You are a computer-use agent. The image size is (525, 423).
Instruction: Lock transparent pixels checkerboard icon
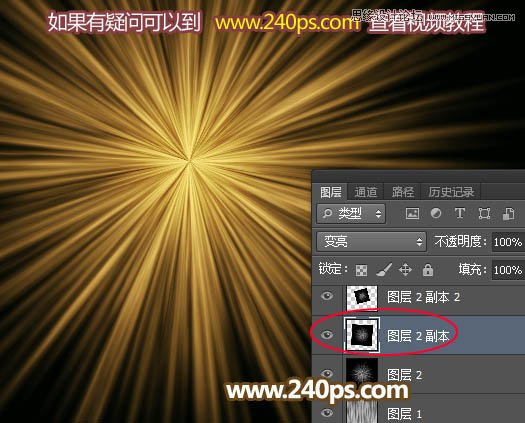[361, 270]
